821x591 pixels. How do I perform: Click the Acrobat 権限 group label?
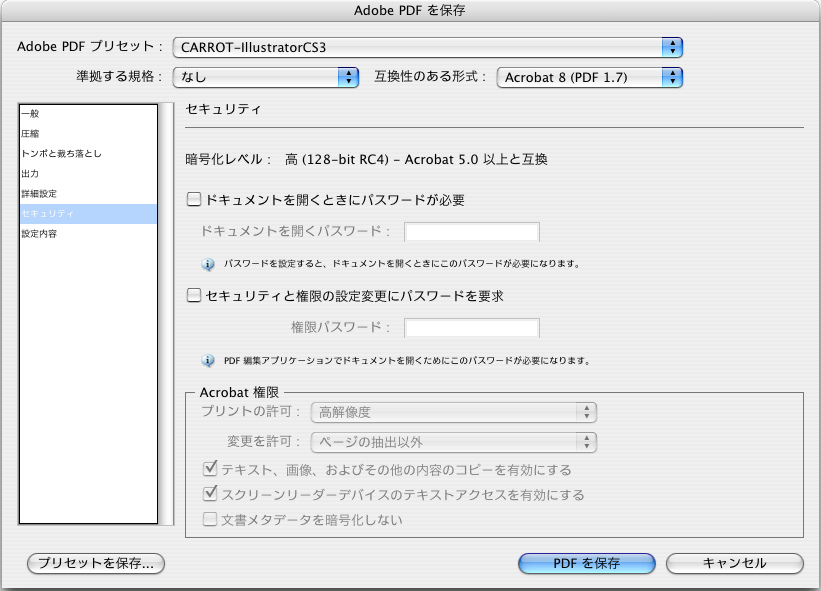tap(239, 392)
